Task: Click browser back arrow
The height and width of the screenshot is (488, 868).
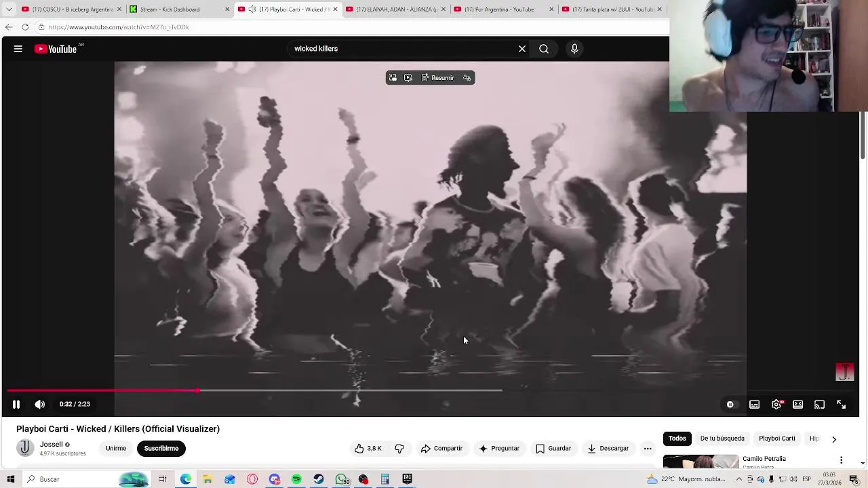Action: [x=9, y=27]
